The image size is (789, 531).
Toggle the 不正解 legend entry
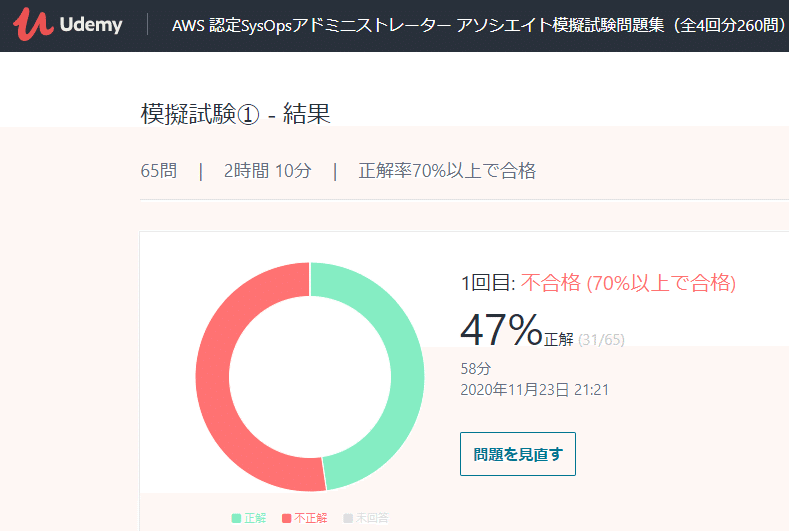coord(305,518)
